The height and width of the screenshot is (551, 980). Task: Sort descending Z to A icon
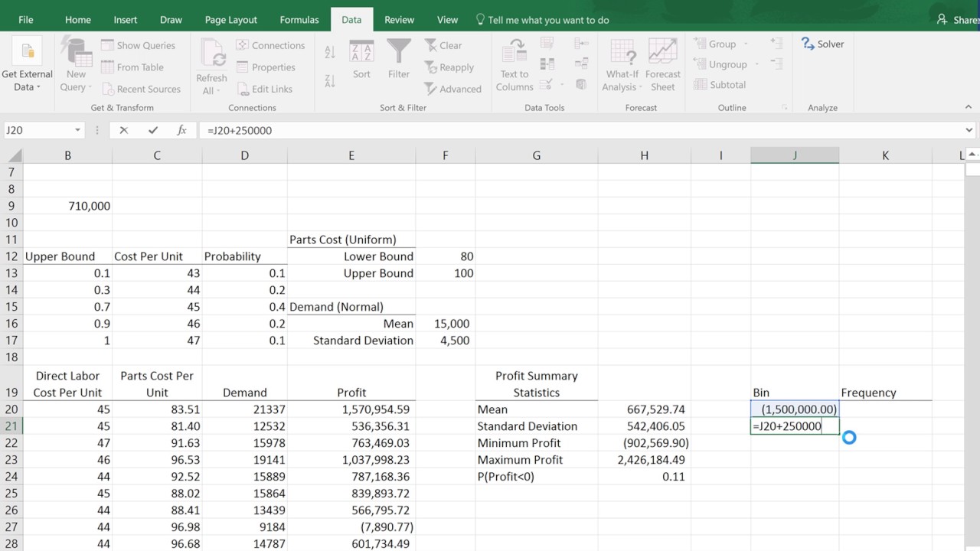click(x=330, y=80)
